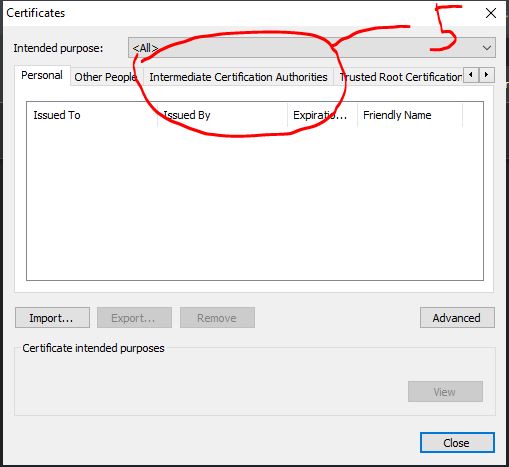
Task: Switch to the Personal tab
Action: (42, 75)
